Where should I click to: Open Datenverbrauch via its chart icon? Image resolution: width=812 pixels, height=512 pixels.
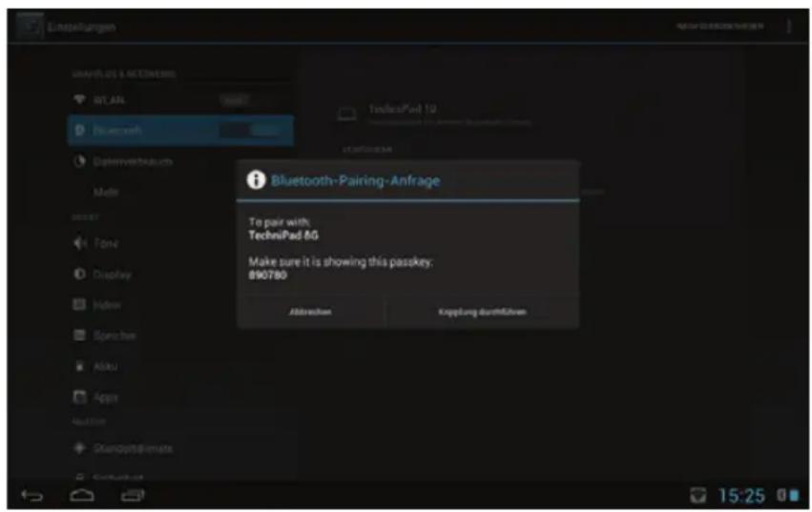click(x=78, y=161)
